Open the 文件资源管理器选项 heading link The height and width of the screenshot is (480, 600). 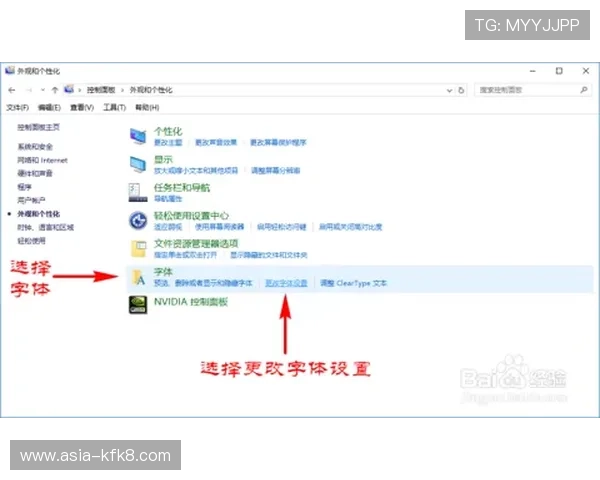(x=196, y=243)
